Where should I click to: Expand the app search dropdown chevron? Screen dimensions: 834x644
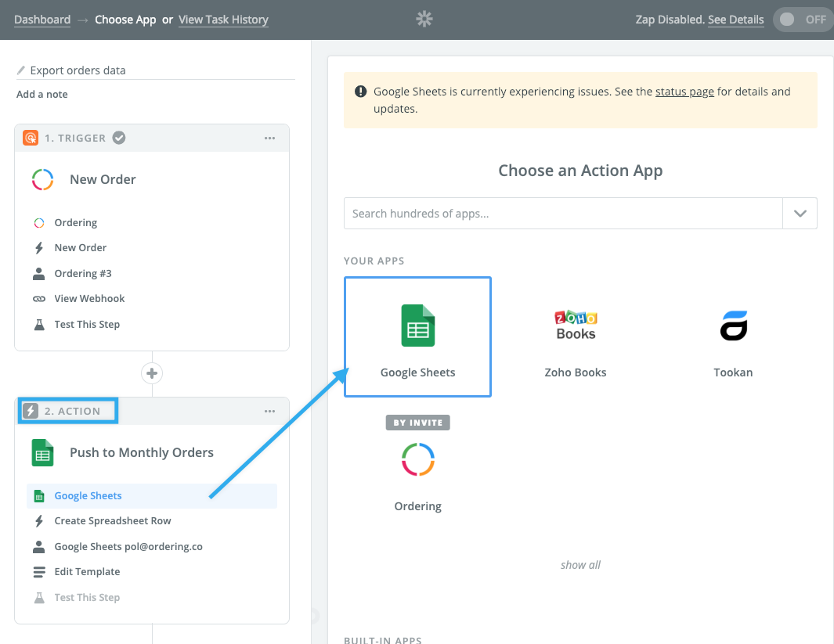click(800, 214)
